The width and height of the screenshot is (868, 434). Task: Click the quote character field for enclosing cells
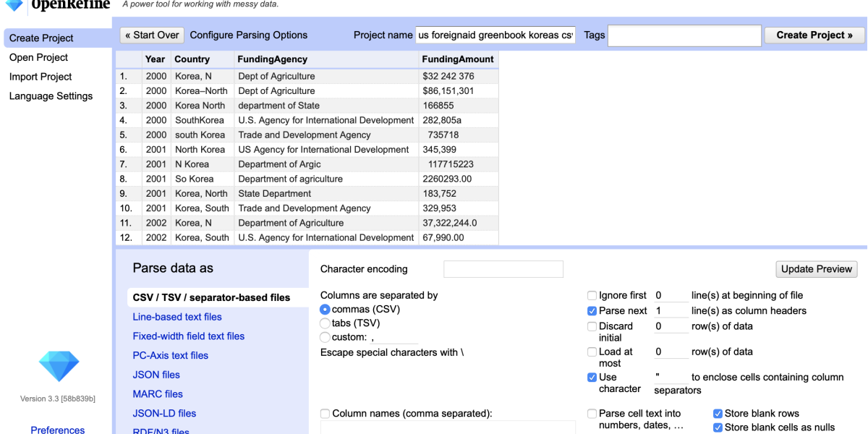[x=671, y=377]
